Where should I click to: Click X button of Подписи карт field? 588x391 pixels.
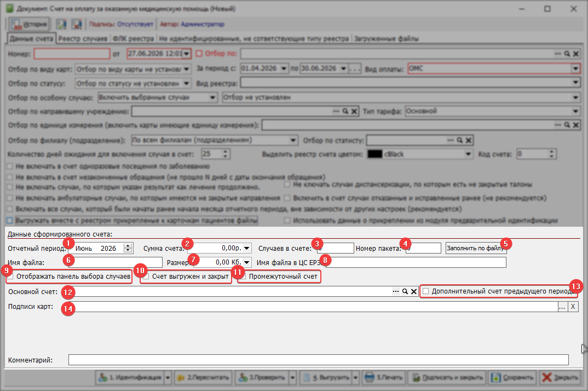573,307
